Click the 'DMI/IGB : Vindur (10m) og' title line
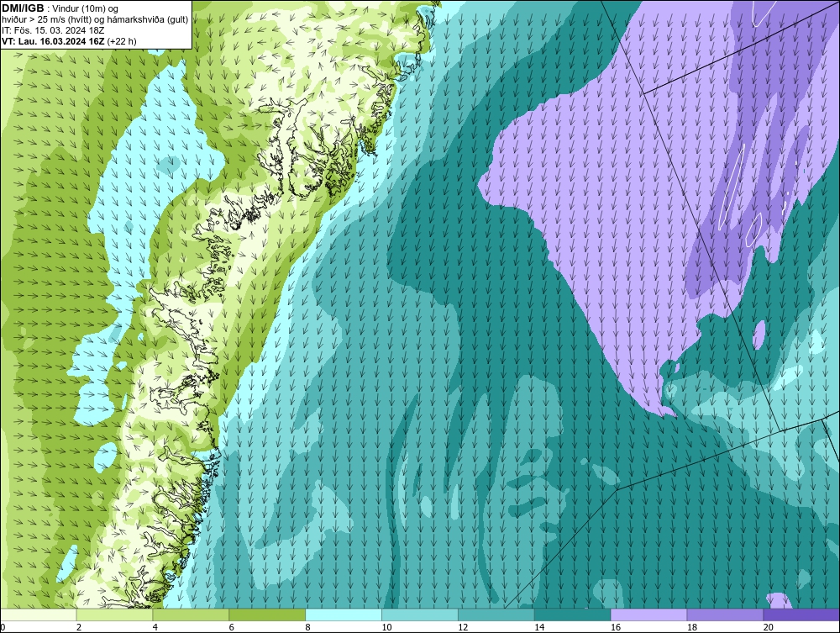840x633 pixels. tap(60, 8)
